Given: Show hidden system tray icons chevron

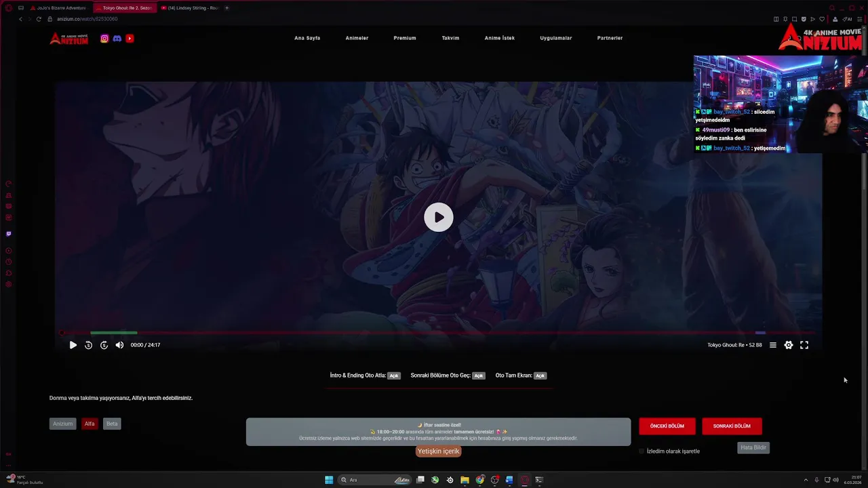Looking at the screenshot, I should point(806,480).
